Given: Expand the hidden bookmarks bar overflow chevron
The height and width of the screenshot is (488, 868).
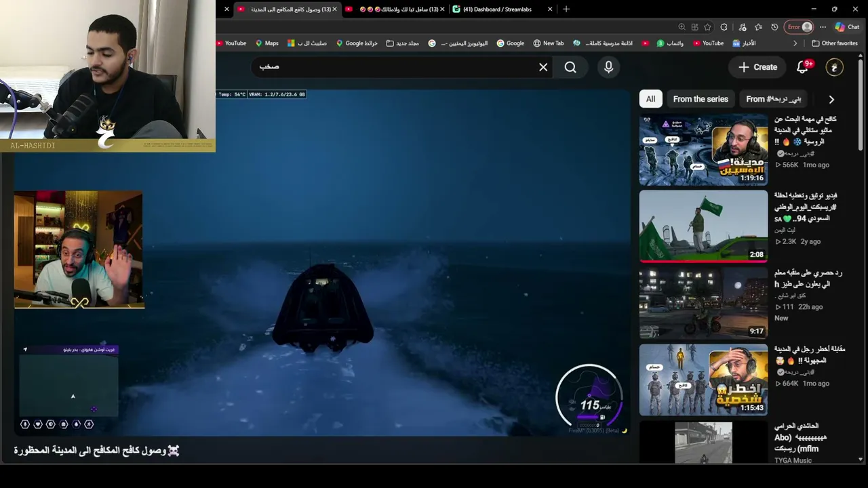Looking at the screenshot, I should click(795, 43).
